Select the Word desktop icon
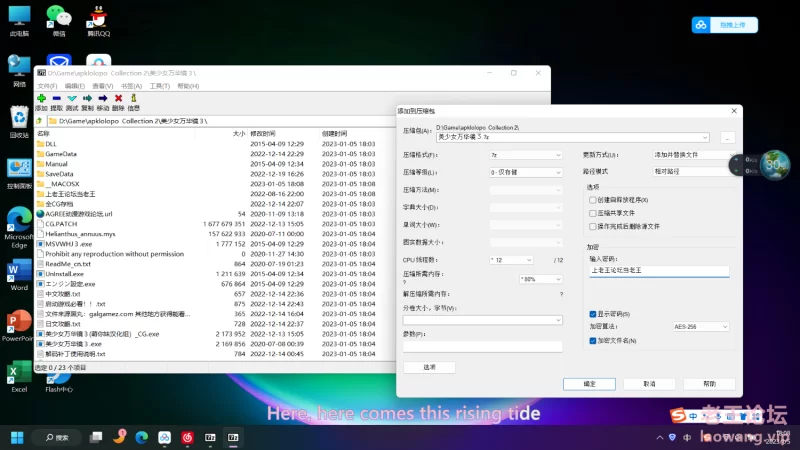 click(x=19, y=276)
